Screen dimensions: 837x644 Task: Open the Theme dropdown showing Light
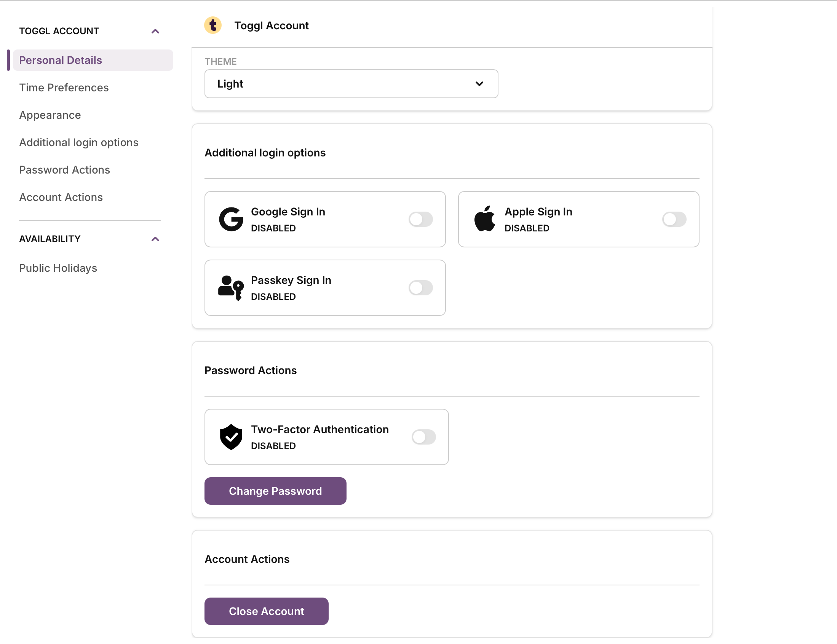(x=351, y=83)
